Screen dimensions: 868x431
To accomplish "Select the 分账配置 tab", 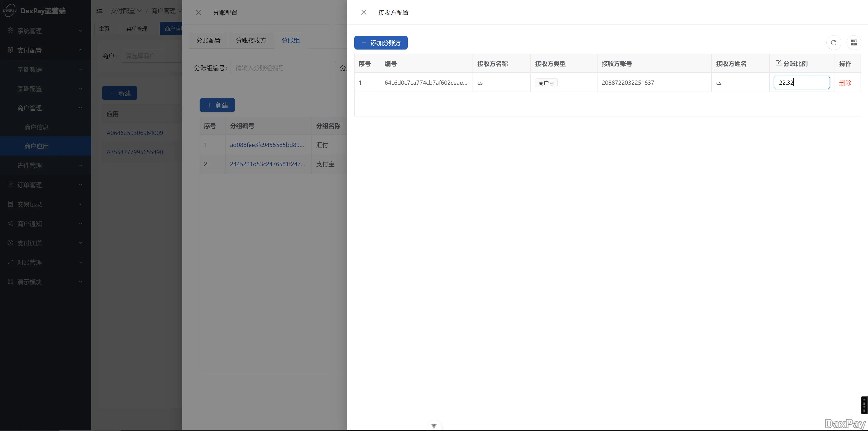I will click(x=208, y=40).
